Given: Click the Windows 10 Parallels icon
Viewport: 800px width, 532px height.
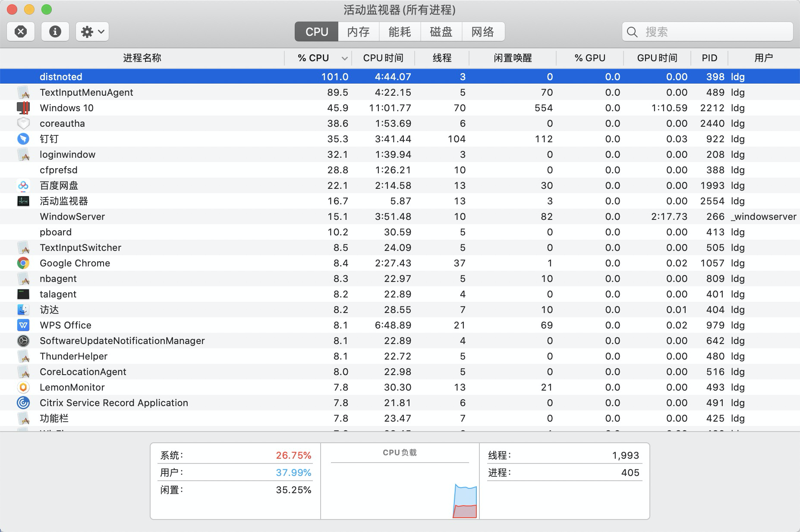Looking at the screenshot, I should 23,108.
